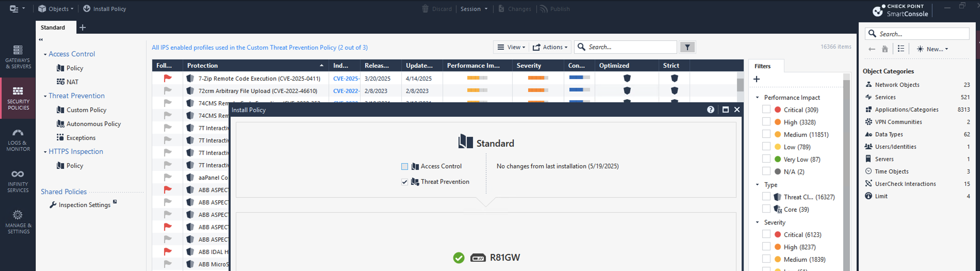
Task: Add a new filter with plus icon
Action: click(x=757, y=79)
